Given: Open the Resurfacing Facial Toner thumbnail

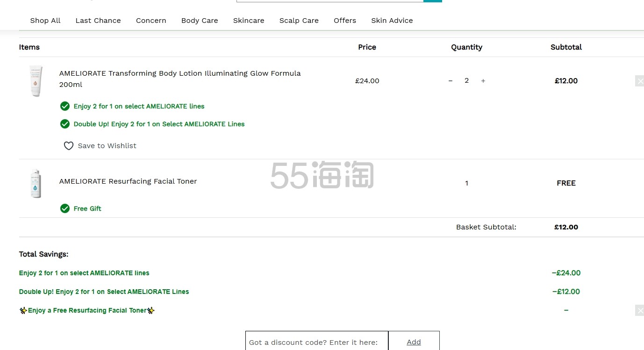Looking at the screenshot, I should click(x=36, y=183).
